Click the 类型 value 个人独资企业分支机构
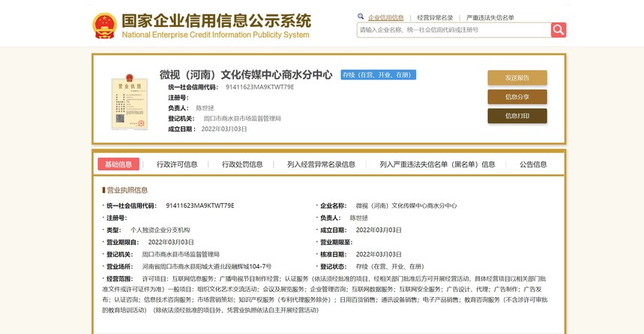The width and height of the screenshot is (644, 334). [160, 230]
